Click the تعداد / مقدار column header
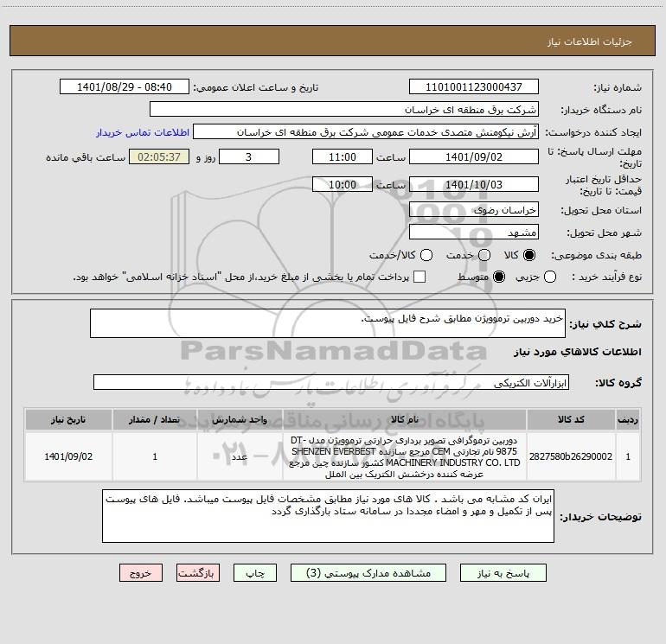 [155, 420]
